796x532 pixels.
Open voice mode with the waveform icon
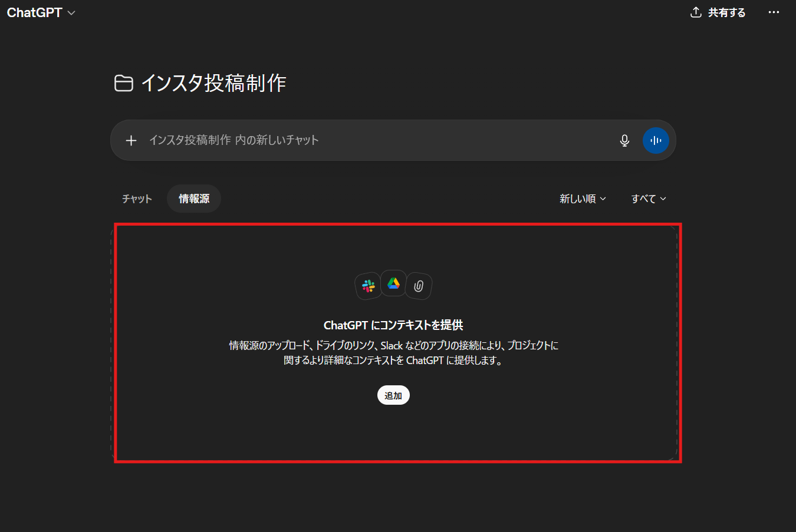pos(656,140)
